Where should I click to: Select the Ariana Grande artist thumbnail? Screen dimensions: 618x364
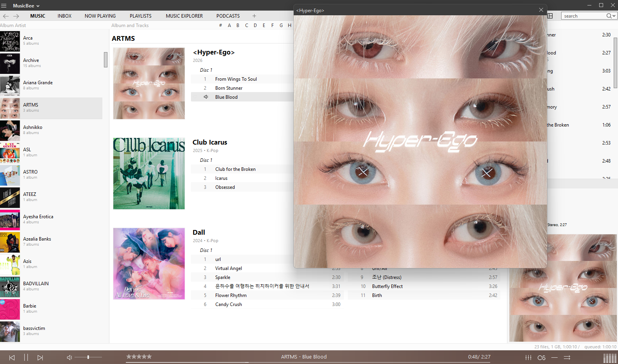(10, 86)
